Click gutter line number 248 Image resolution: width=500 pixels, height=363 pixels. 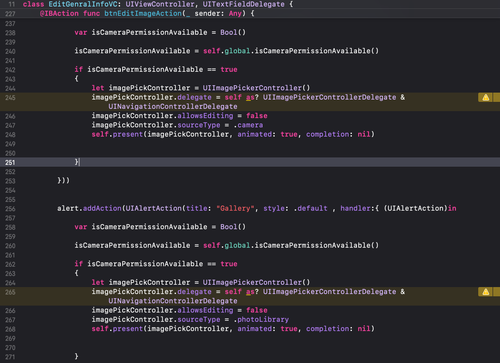click(x=10, y=135)
